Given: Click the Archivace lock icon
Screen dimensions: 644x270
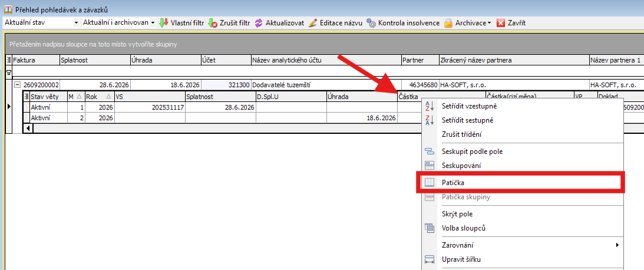Looking at the screenshot, I should tap(448, 23).
